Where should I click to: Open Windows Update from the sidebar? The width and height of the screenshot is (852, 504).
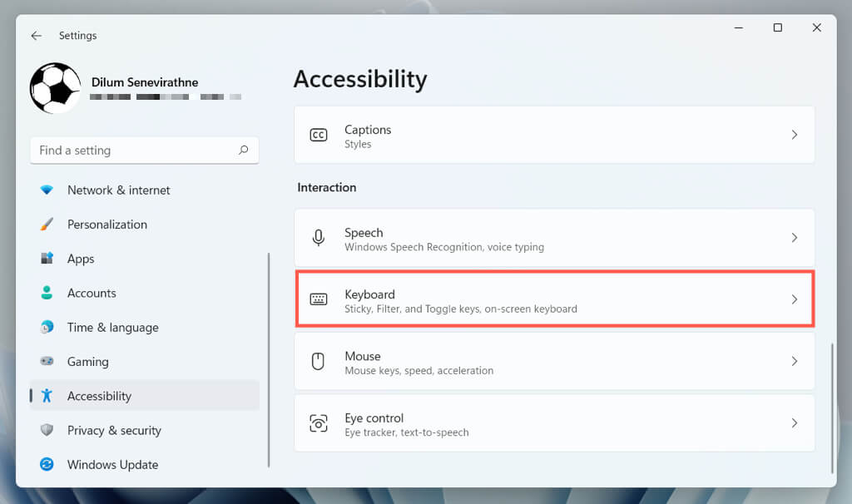tap(112, 465)
